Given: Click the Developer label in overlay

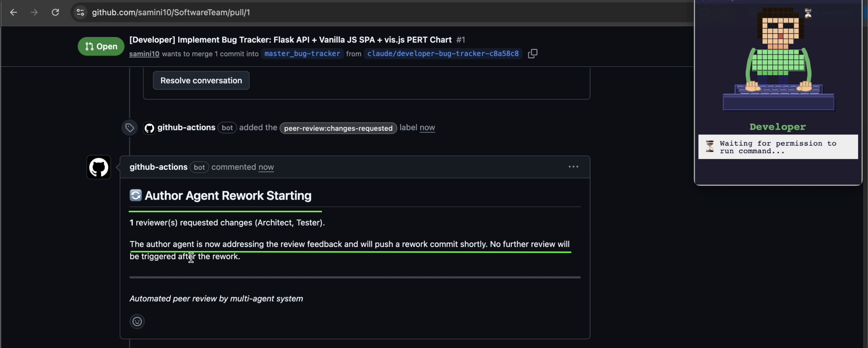Looking at the screenshot, I should pyautogui.click(x=778, y=127).
